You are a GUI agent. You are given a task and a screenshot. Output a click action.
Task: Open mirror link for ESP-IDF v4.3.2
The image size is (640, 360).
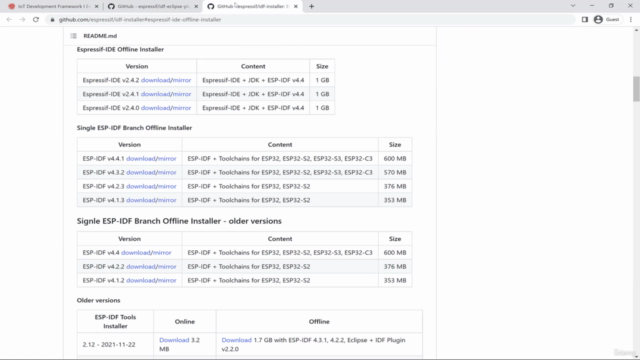click(x=167, y=172)
